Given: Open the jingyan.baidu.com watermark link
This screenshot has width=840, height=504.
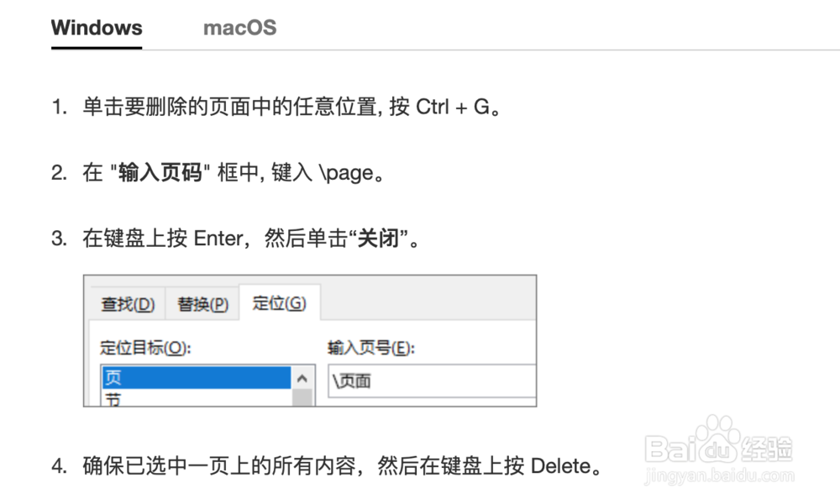Looking at the screenshot, I should (720, 475).
